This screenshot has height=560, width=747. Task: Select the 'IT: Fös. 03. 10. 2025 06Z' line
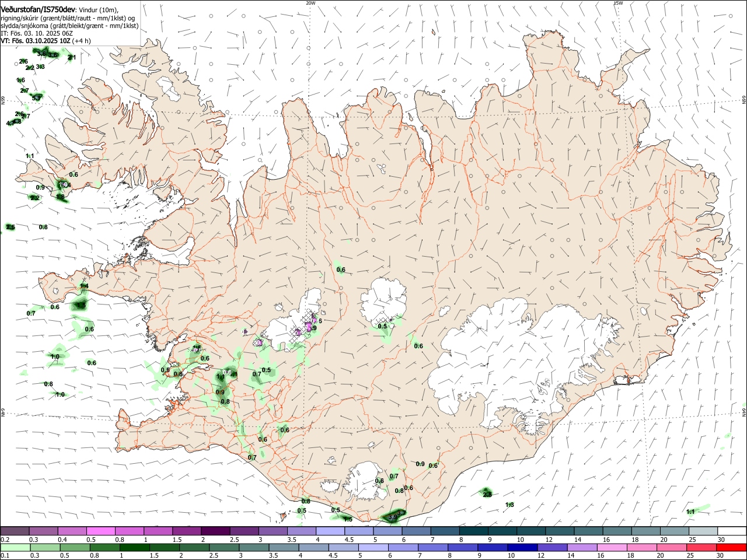tap(37, 33)
